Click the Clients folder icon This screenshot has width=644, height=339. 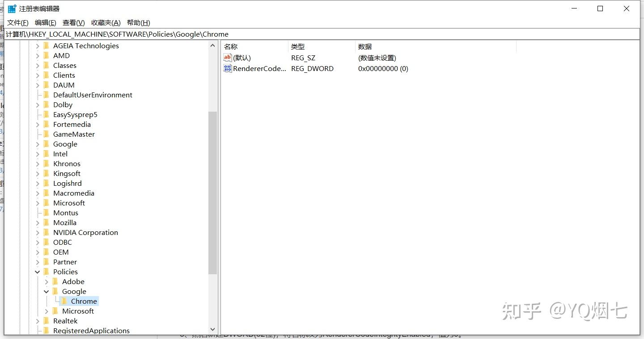pos(47,75)
